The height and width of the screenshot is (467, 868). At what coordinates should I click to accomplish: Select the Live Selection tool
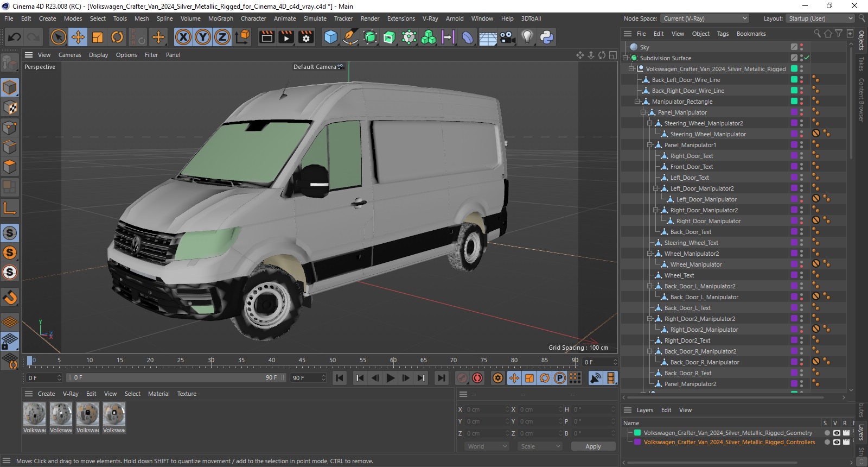58,37
